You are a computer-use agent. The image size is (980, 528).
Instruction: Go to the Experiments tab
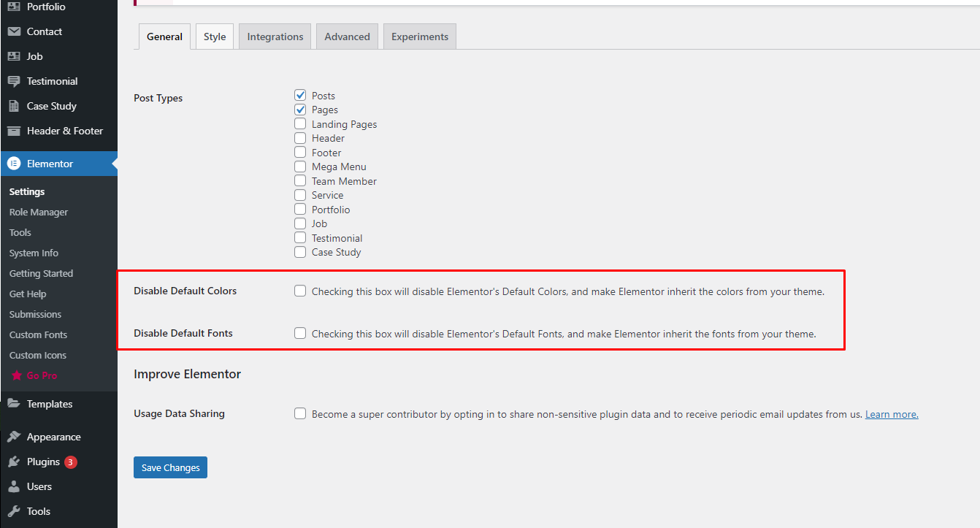tap(420, 37)
